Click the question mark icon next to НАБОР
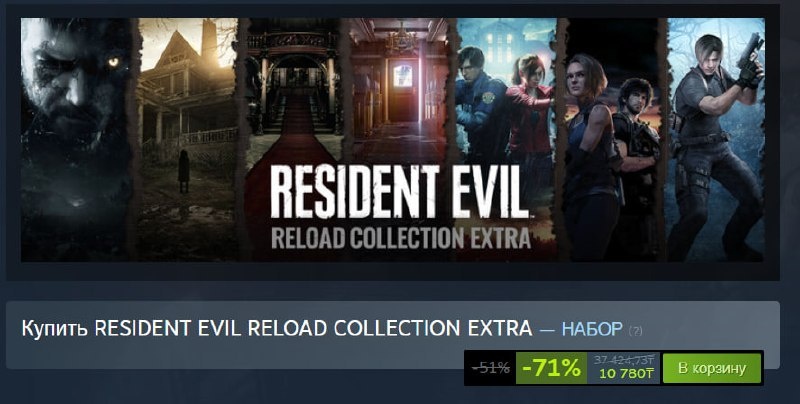The width and height of the screenshot is (800, 404). click(x=635, y=331)
